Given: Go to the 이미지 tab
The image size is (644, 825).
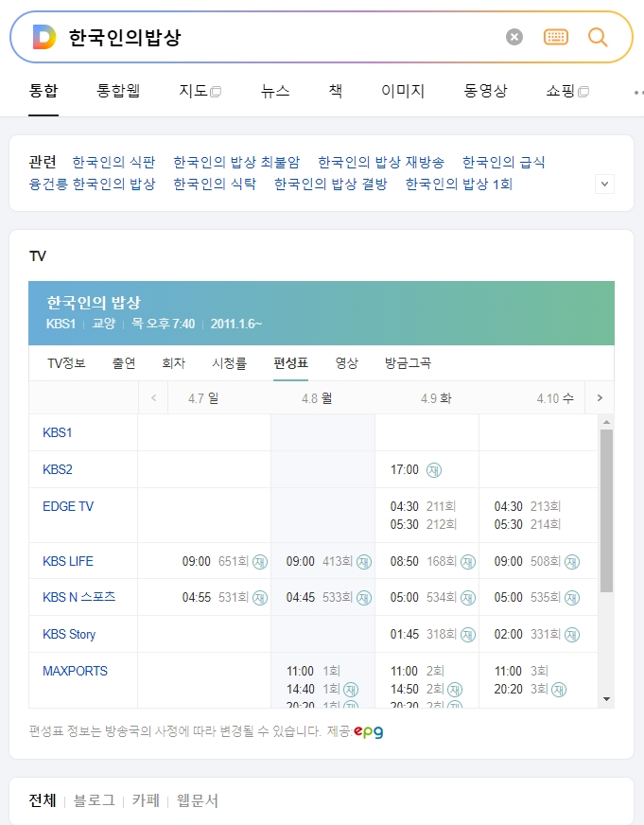Looking at the screenshot, I should 403,91.
